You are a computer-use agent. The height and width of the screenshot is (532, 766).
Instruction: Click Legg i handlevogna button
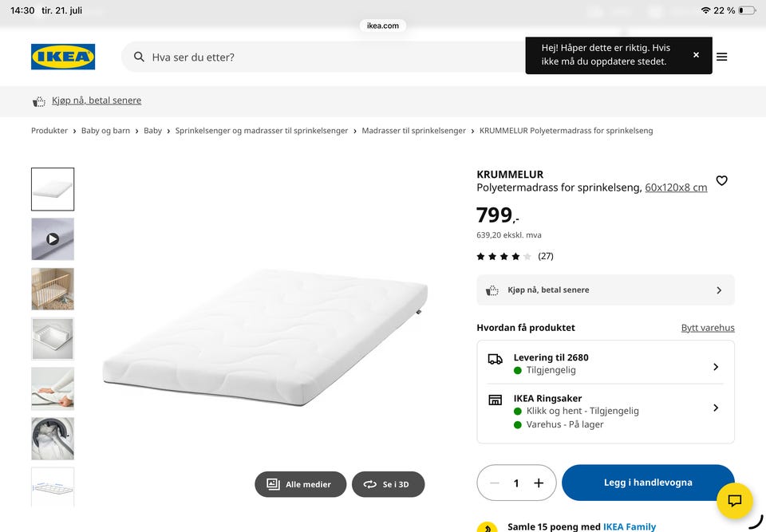click(x=648, y=483)
